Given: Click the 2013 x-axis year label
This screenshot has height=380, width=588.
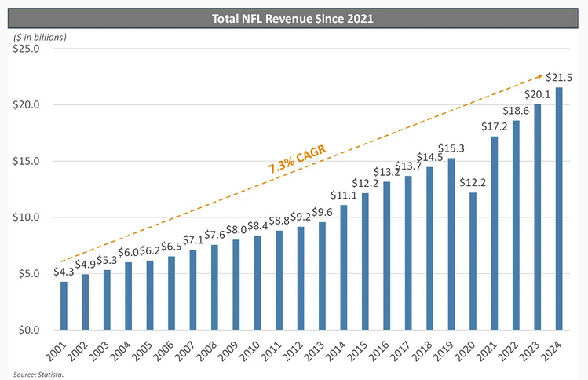Looking at the screenshot, I should pos(315,351).
